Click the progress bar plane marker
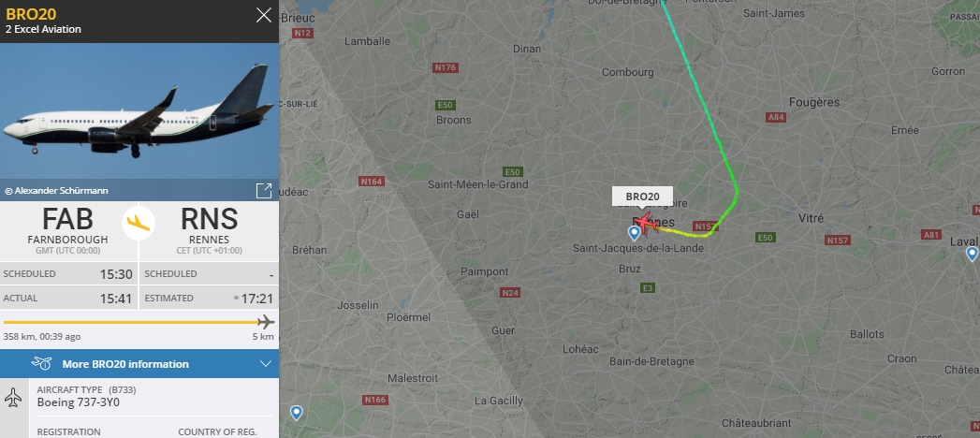980x438 pixels. (x=266, y=322)
